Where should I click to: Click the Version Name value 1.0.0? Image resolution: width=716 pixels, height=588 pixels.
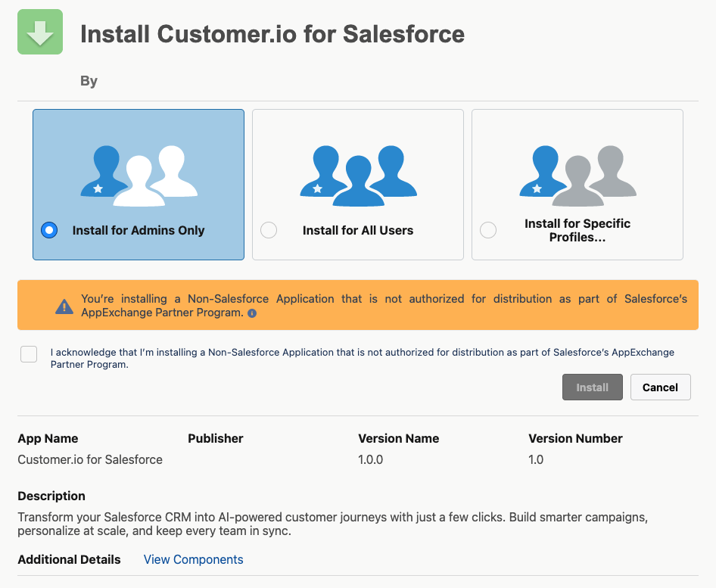[370, 459]
